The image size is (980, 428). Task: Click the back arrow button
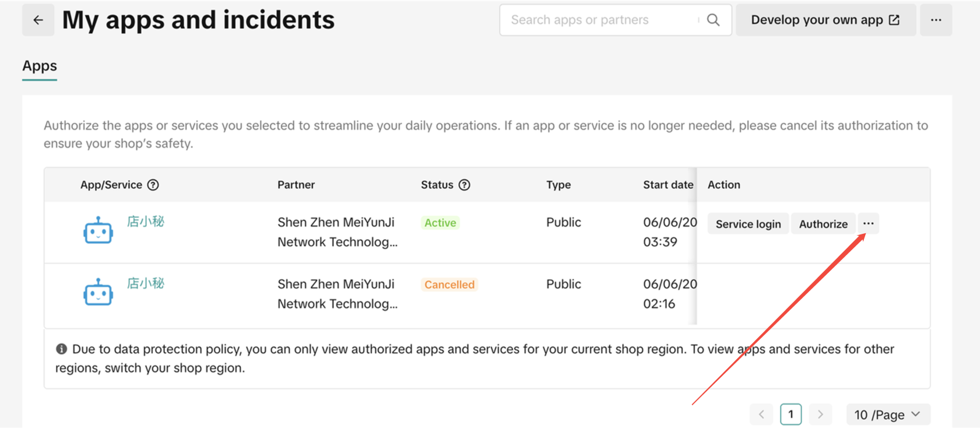point(38,20)
